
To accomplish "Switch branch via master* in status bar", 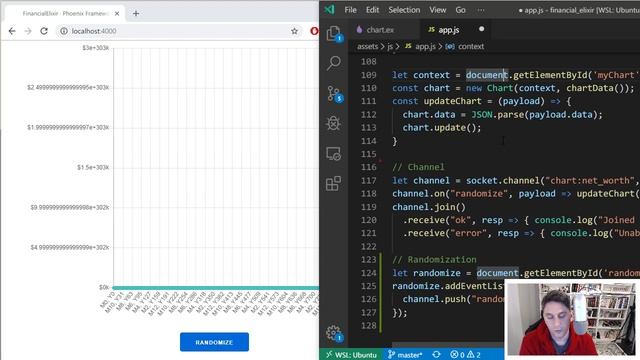I will (405, 354).
